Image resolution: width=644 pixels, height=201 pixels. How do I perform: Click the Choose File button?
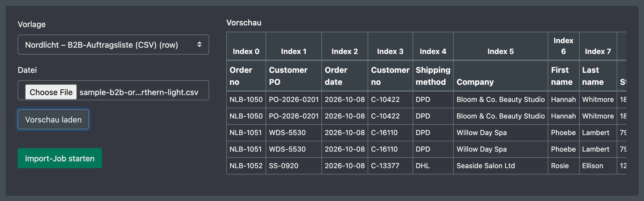tap(51, 92)
